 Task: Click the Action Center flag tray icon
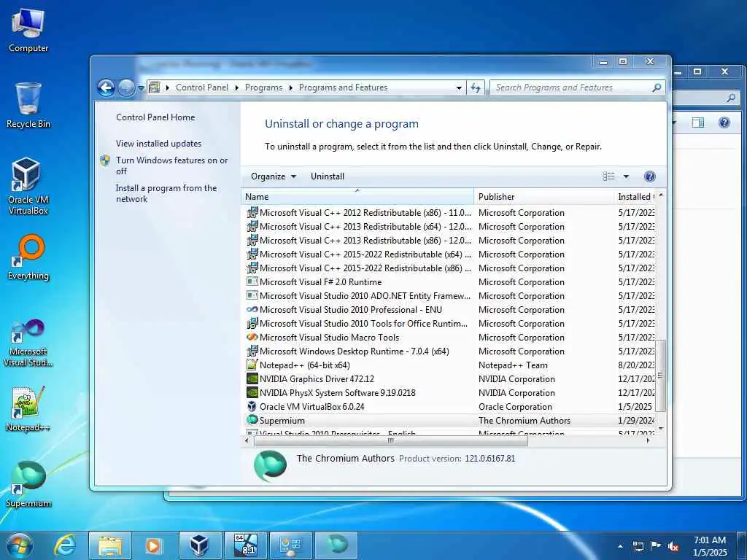click(656, 546)
